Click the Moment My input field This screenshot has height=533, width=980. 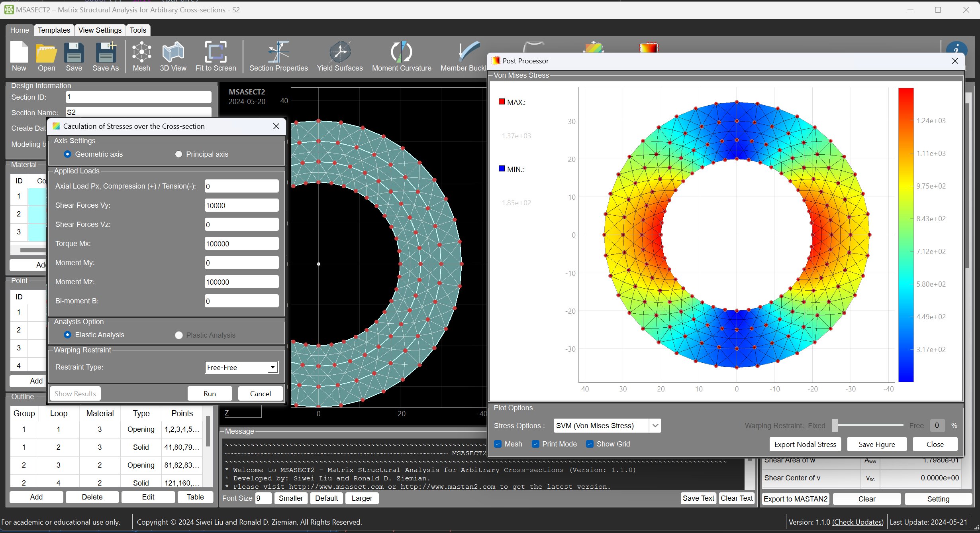241,263
